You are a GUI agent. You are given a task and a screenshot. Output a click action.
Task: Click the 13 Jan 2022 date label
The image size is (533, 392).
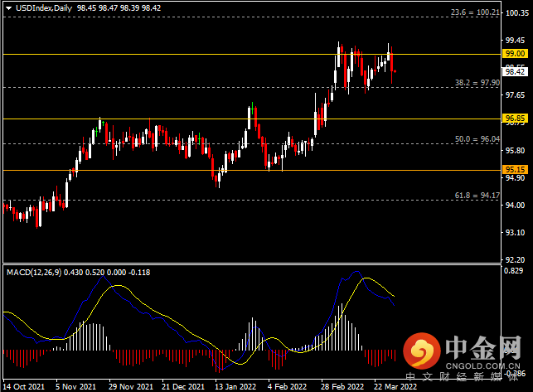235,386
